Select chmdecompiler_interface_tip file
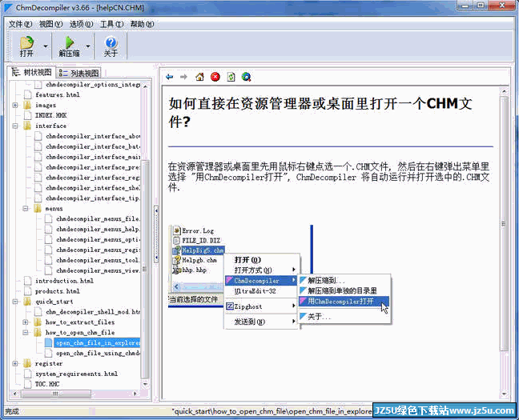Viewport: 519px width, 420px height. [93, 198]
